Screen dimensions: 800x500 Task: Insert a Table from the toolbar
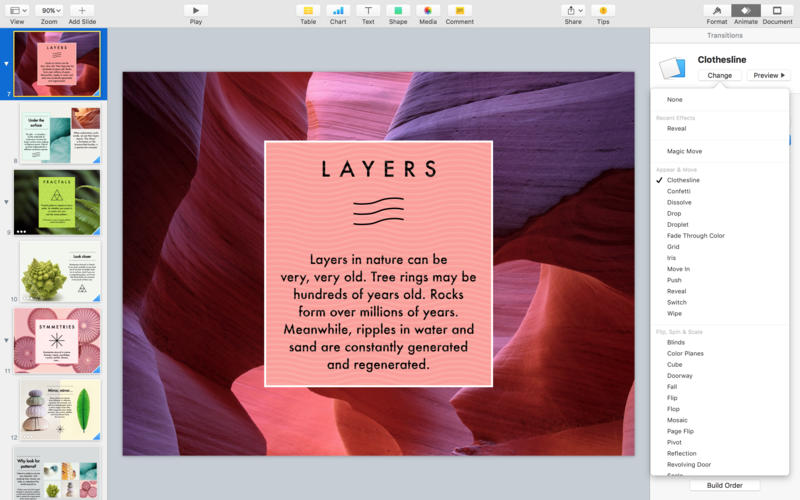(308, 10)
